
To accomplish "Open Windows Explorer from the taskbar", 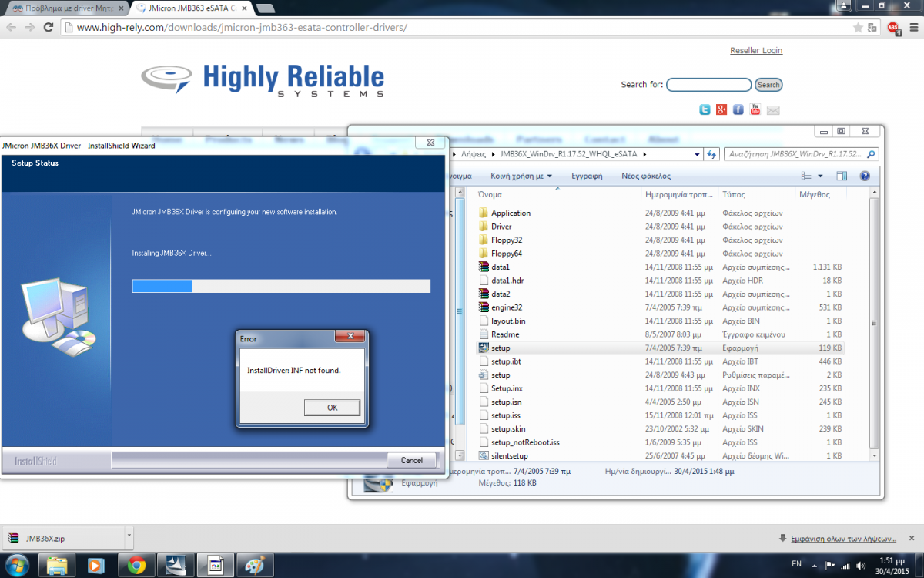I will (58, 565).
